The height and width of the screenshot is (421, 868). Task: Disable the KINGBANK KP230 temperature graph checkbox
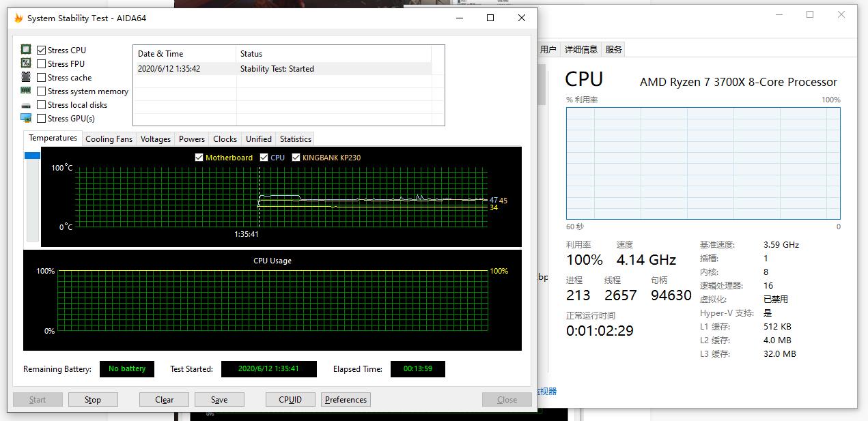click(x=296, y=157)
